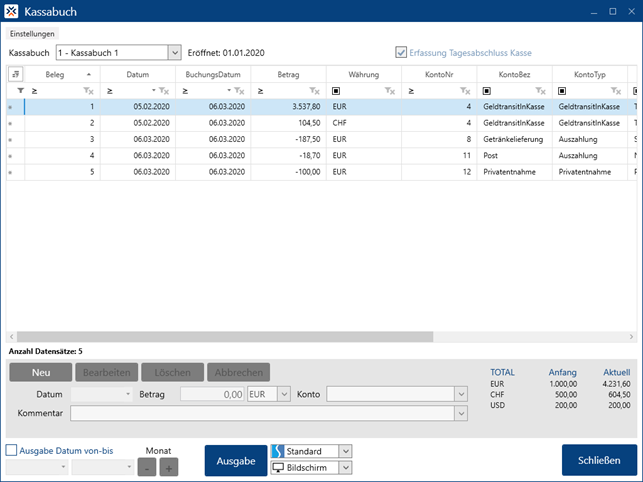Click the Neu button

coord(40,372)
